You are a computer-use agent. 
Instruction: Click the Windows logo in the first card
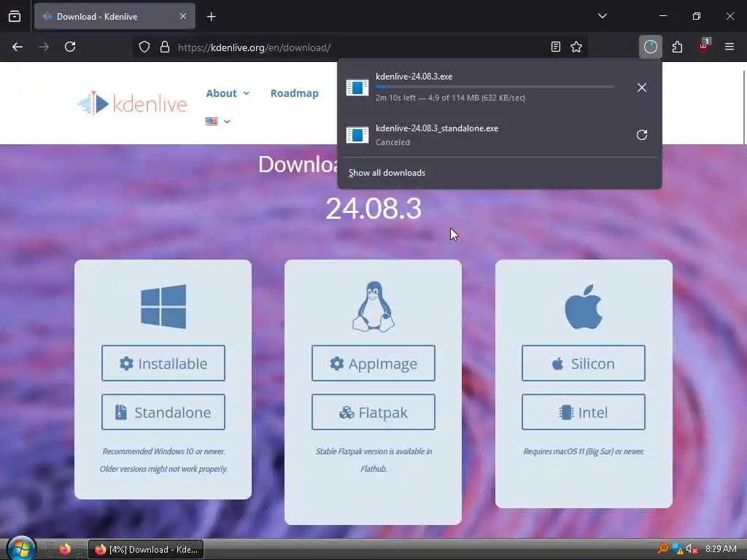pos(163,307)
